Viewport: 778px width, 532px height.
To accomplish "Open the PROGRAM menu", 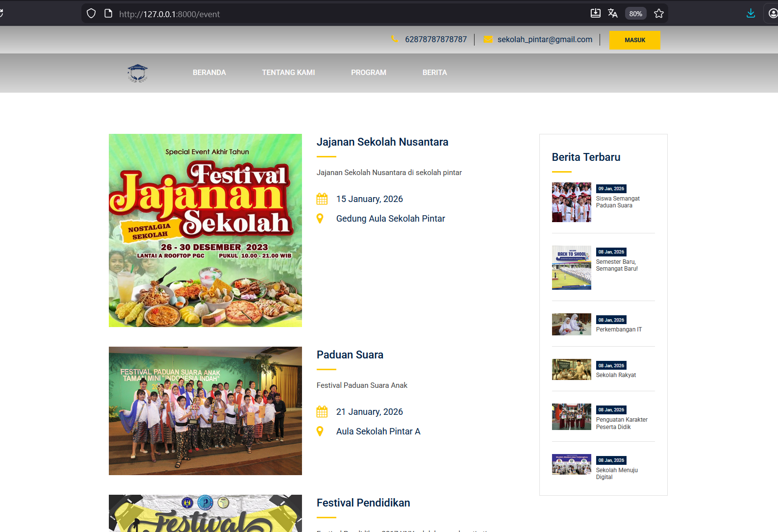I will click(x=369, y=73).
